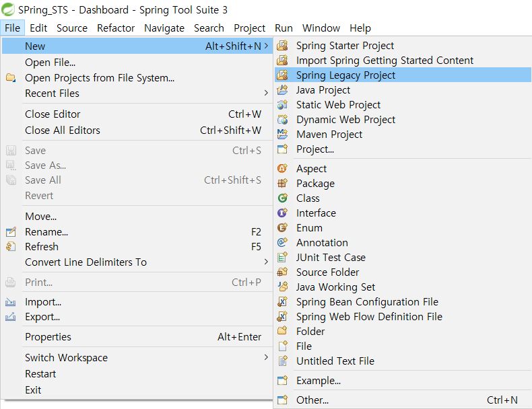This screenshot has width=532, height=409.
Task: Expand the New submenu arrow
Action: 266,46
